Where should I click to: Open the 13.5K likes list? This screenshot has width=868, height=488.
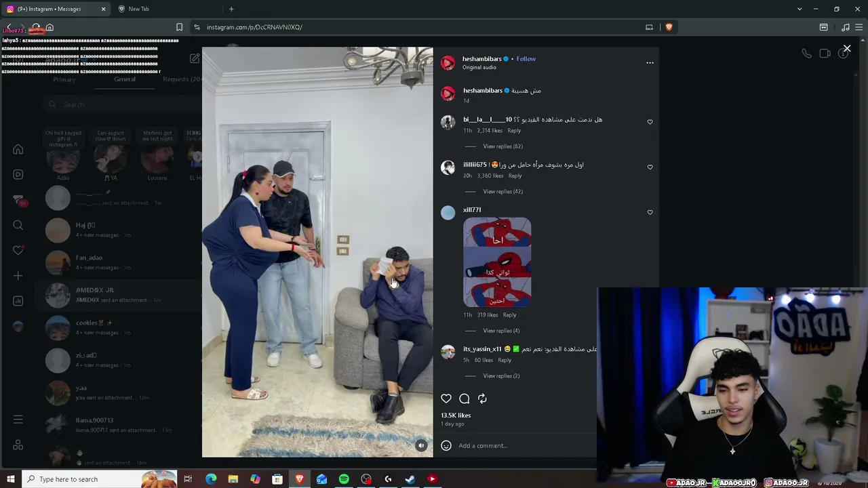click(456, 415)
